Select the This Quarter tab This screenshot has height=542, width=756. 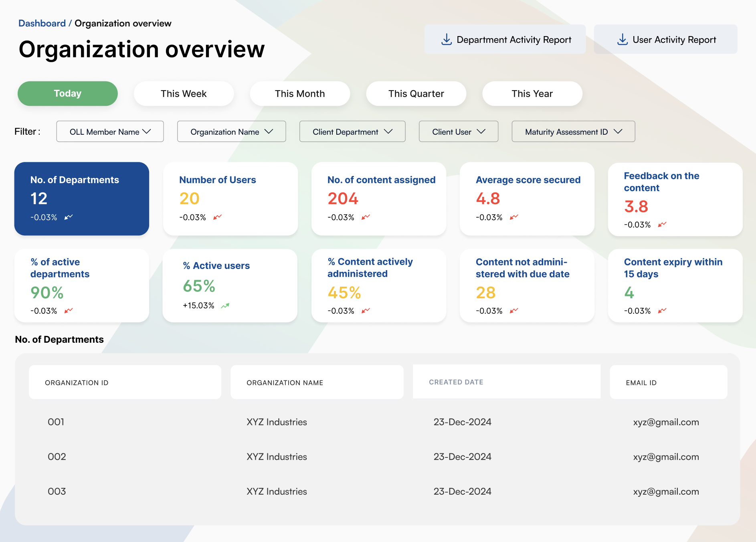pos(416,93)
